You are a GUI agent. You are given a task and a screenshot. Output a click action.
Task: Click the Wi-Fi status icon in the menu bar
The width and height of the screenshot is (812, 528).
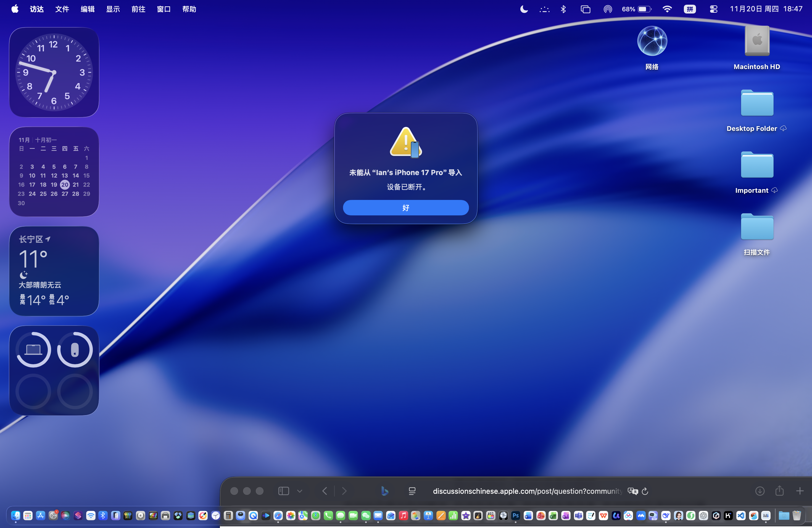click(667, 9)
